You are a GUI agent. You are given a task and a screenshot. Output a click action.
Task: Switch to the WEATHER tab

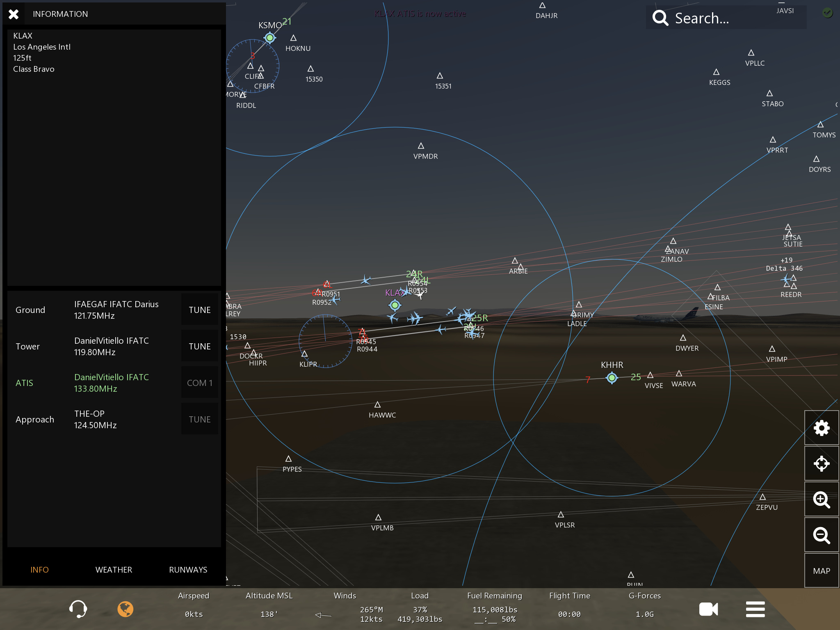pos(114,570)
